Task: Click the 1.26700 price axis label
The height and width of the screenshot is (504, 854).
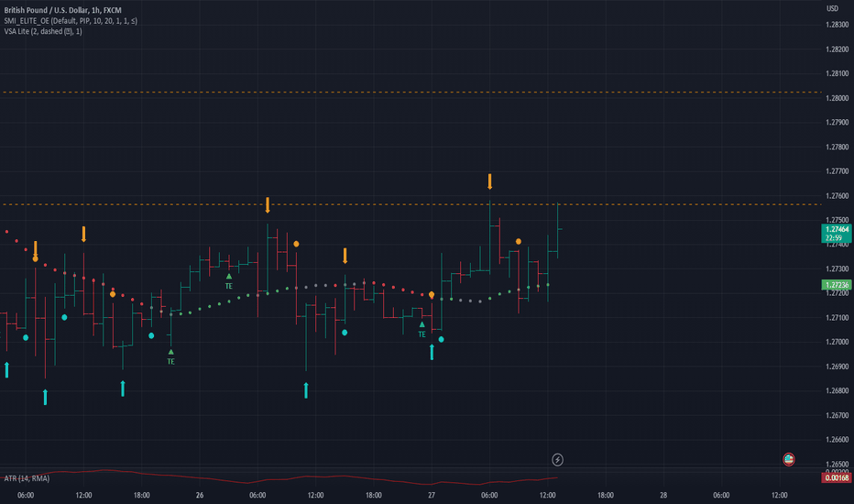Action: pyautogui.click(x=838, y=415)
